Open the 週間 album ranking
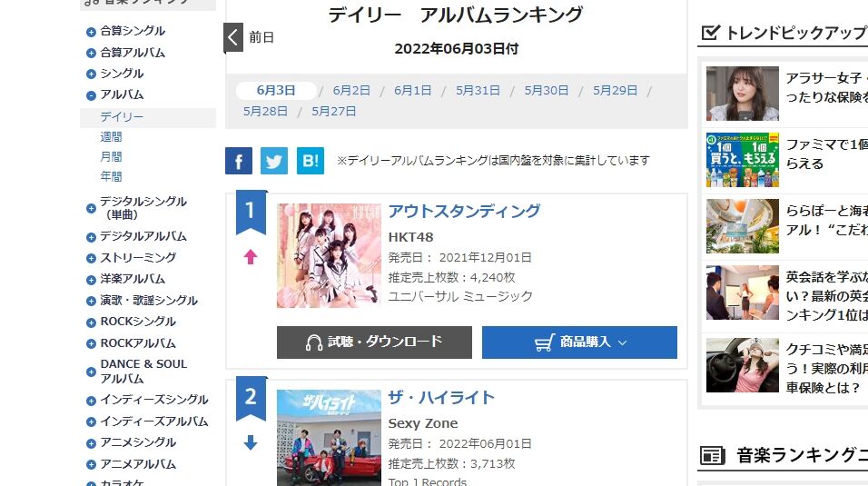The width and height of the screenshot is (868, 486). click(x=111, y=137)
